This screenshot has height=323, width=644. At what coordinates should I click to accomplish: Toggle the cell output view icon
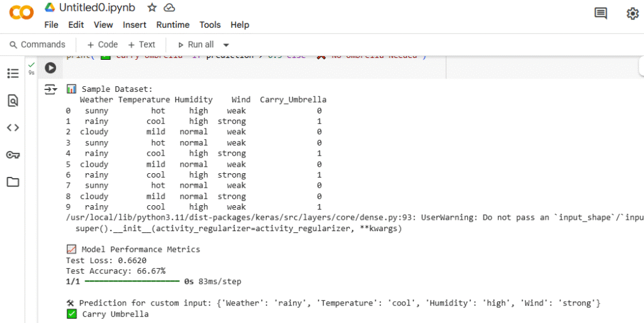click(50, 89)
